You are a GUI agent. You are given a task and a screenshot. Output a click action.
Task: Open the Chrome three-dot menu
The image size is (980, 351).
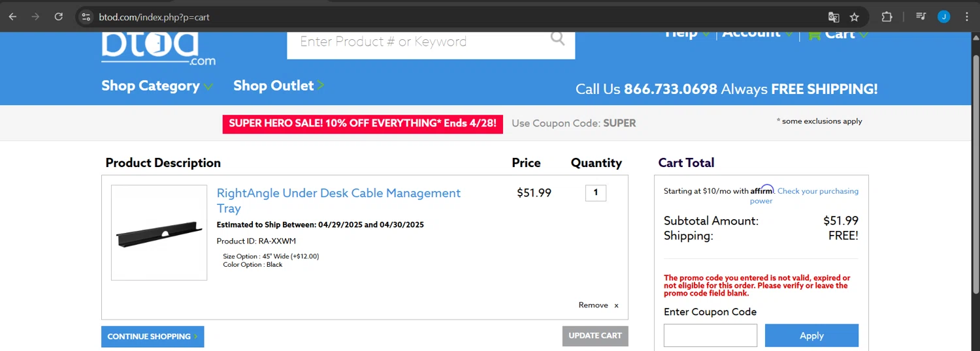(x=967, y=17)
